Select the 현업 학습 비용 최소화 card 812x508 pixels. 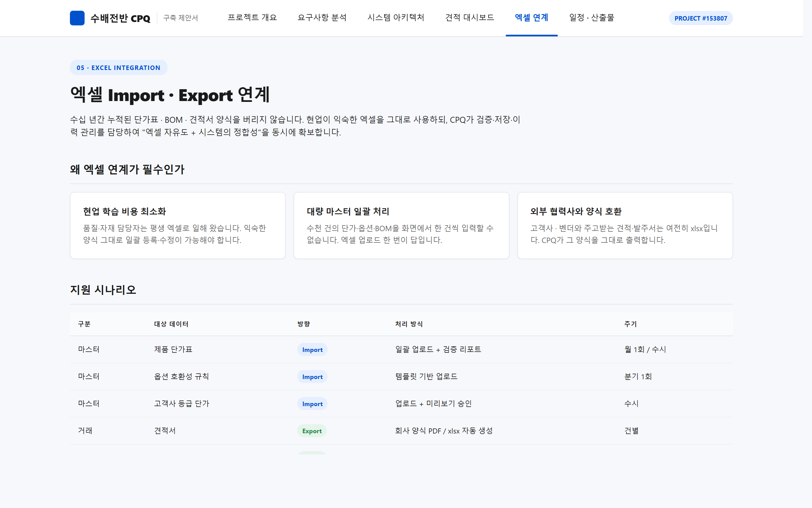(x=178, y=225)
